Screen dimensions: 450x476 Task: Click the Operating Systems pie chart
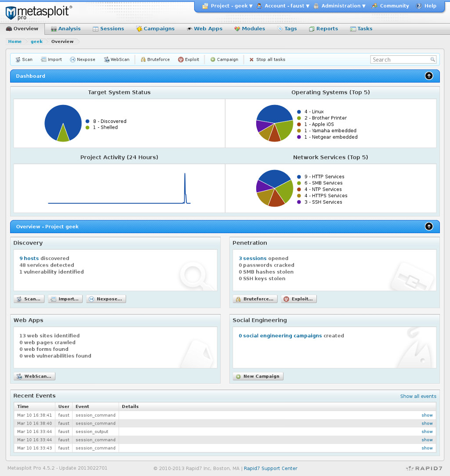pos(275,123)
